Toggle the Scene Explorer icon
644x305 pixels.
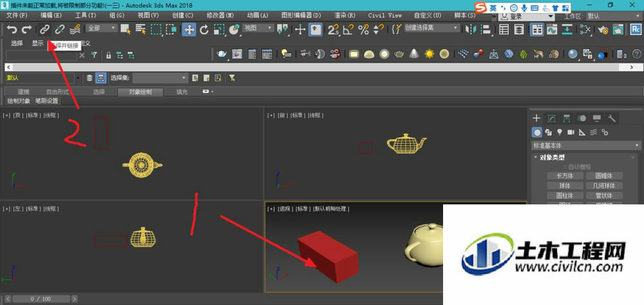(504, 29)
